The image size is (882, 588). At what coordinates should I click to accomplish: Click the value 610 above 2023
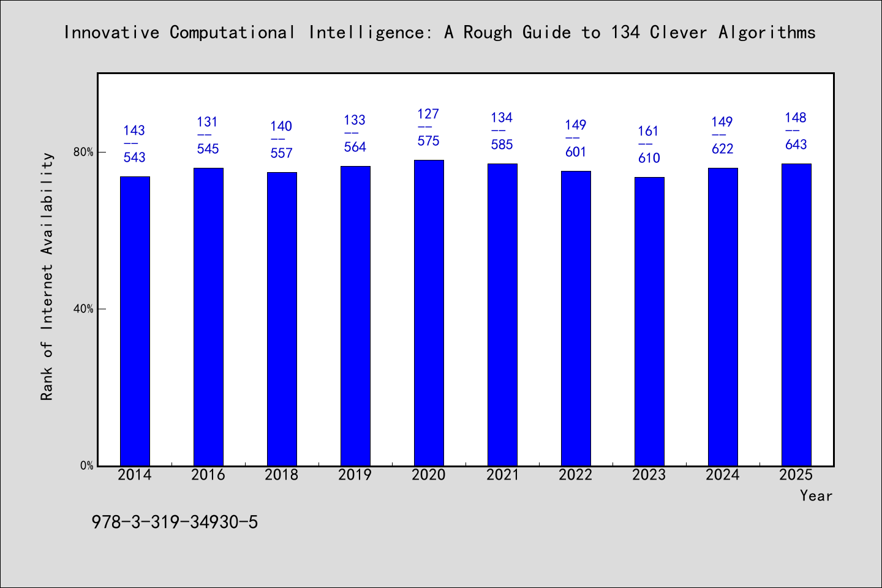click(649, 158)
